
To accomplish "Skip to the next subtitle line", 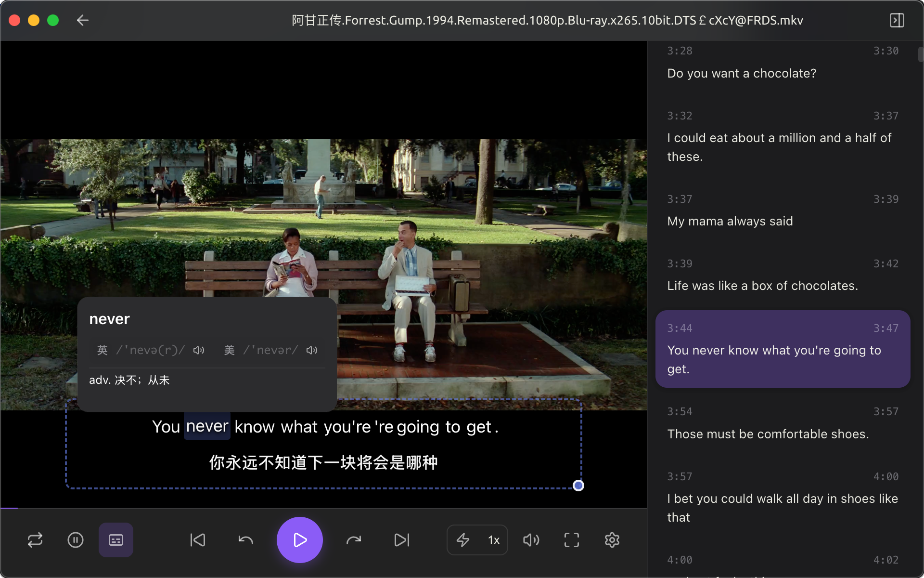I will pyautogui.click(x=402, y=540).
